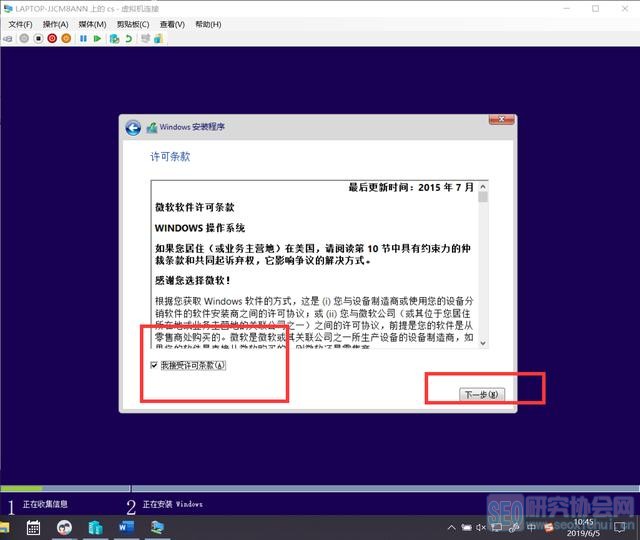The height and width of the screenshot is (540, 640).
Task: Click the VM connection window app icon
Action: pyautogui.click(x=8, y=9)
